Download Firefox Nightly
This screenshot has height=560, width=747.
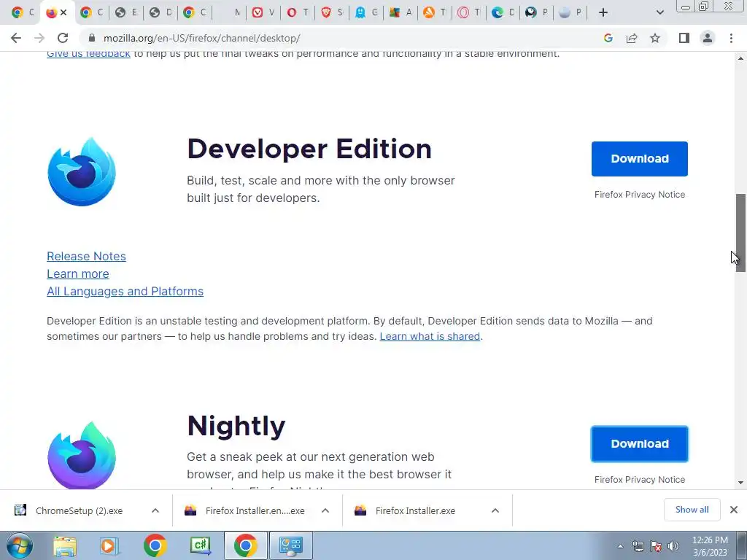pos(639,444)
